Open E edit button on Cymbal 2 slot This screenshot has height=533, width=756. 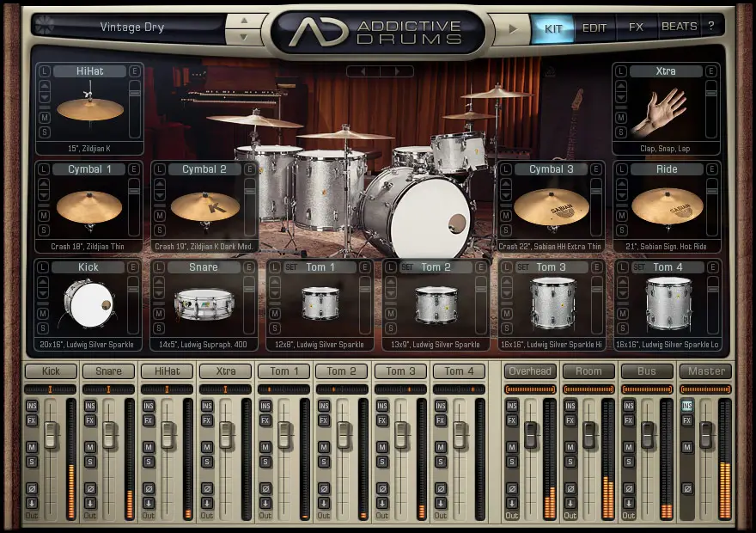click(249, 169)
